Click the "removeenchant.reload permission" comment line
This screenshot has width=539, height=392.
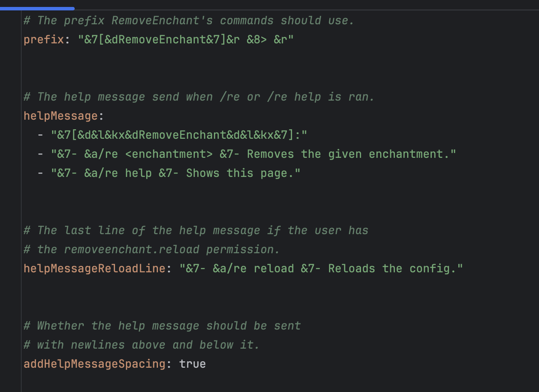[x=152, y=249]
